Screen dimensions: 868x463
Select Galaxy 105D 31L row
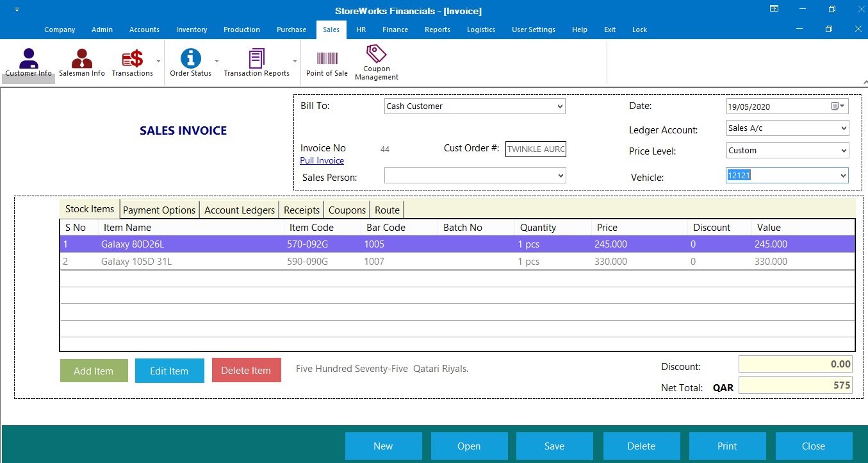click(457, 262)
